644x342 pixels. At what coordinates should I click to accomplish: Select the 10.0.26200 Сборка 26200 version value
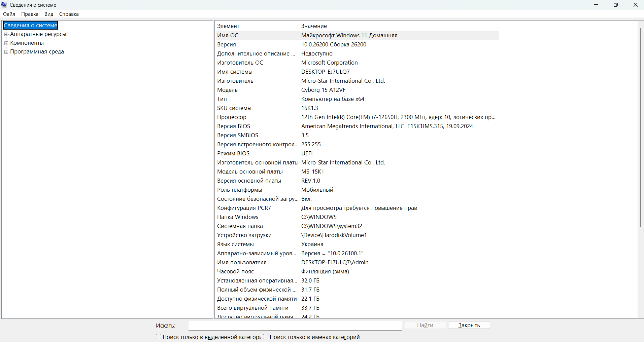click(334, 44)
